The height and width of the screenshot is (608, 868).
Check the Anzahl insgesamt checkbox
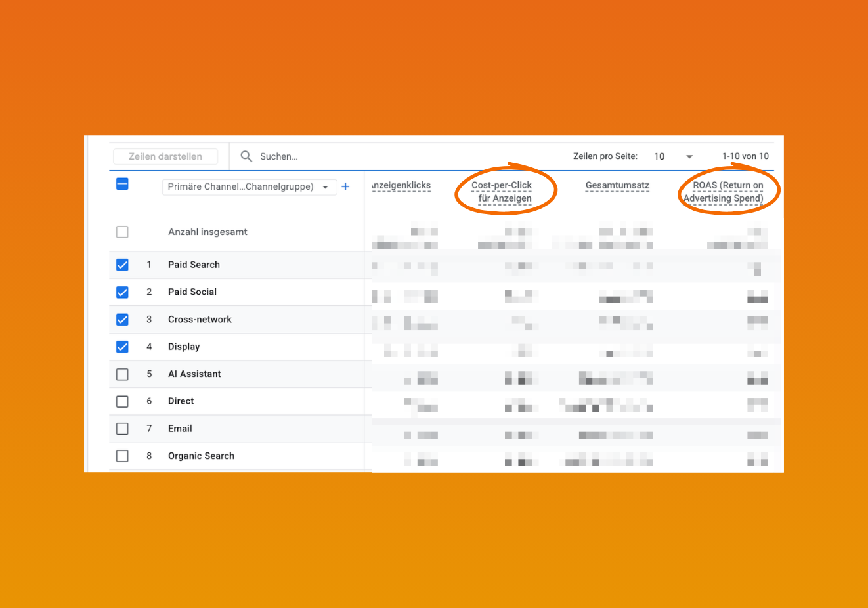click(x=122, y=232)
